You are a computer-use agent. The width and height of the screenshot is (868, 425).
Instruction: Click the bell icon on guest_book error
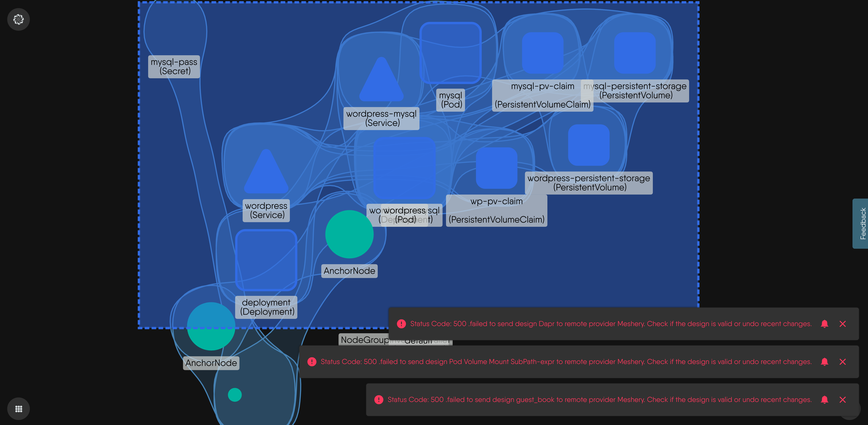[825, 400]
